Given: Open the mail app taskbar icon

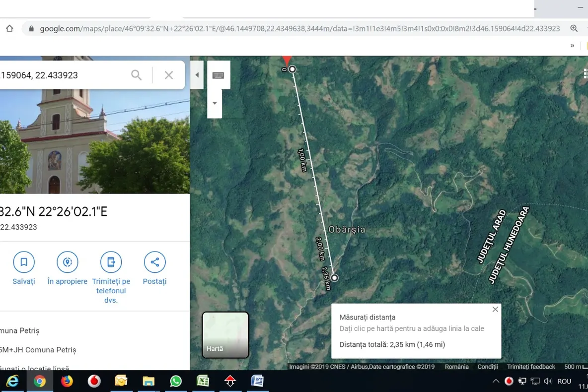Looking at the screenshot, I should click(x=121, y=381).
